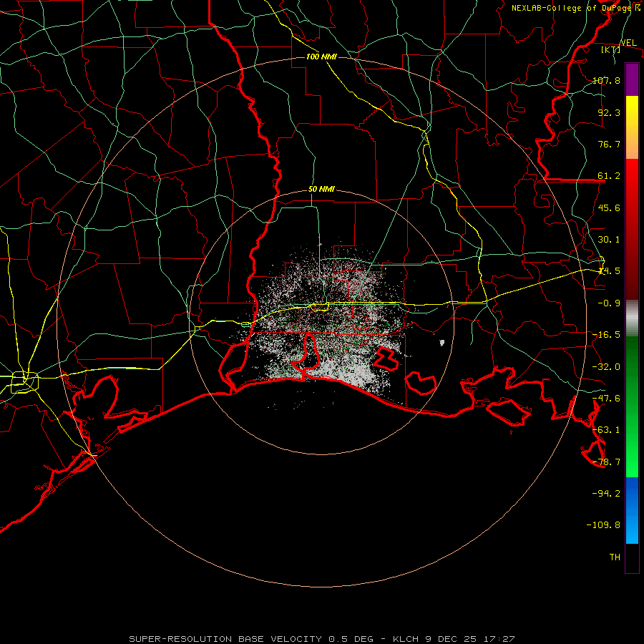Click the red segment of the color bar
This screenshot has height=644, width=644.
[x=632, y=229]
